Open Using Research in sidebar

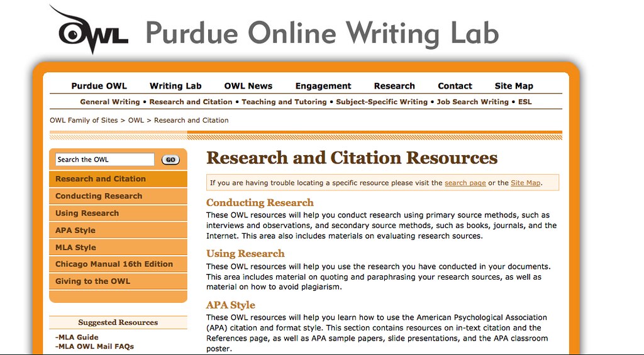[118, 213]
